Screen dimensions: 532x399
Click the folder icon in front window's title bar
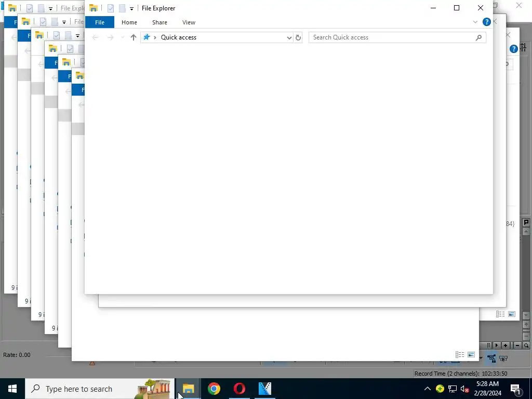(94, 8)
